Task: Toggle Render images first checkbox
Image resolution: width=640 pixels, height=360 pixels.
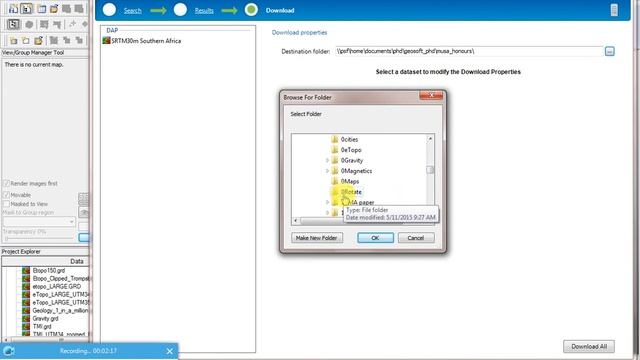Action: click(6, 184)
